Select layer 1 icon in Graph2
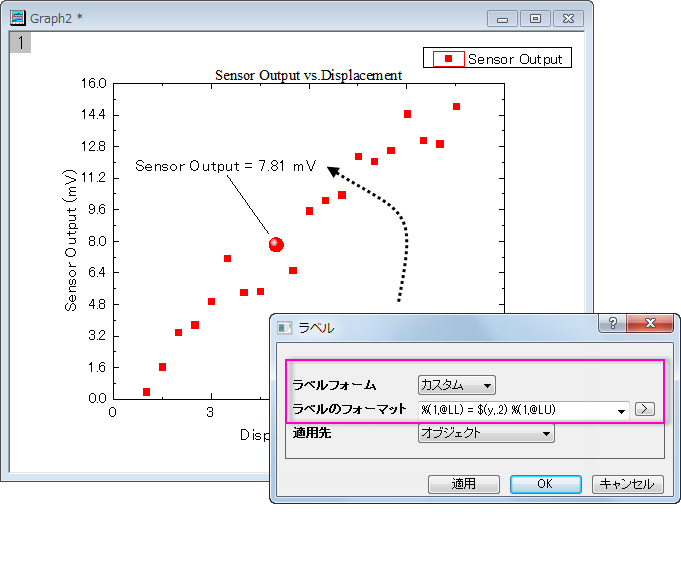Screen dimensions: 681x569 click(20, 43)
